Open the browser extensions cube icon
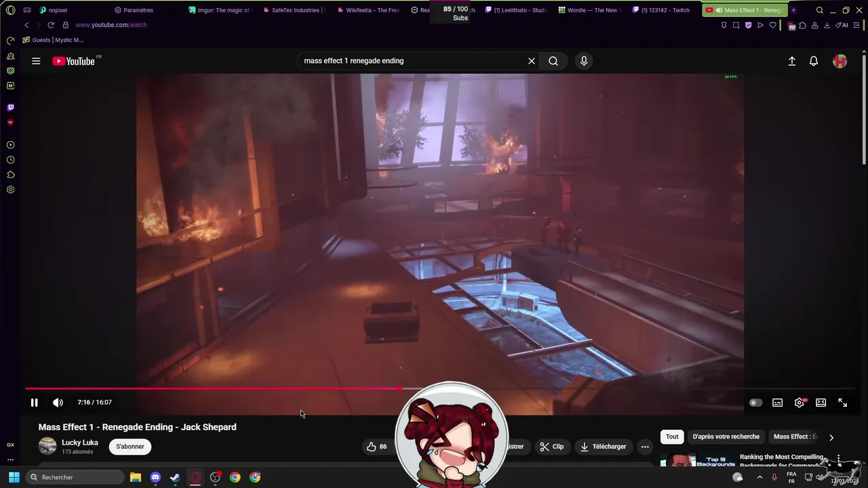The height and width of the screenshot is (488, 868). click(x=803, y=25)
